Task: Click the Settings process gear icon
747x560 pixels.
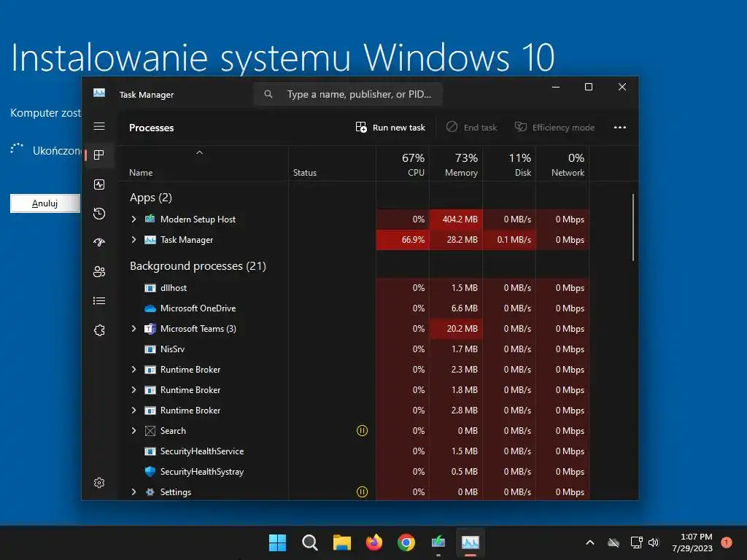Action: (150, 492)
